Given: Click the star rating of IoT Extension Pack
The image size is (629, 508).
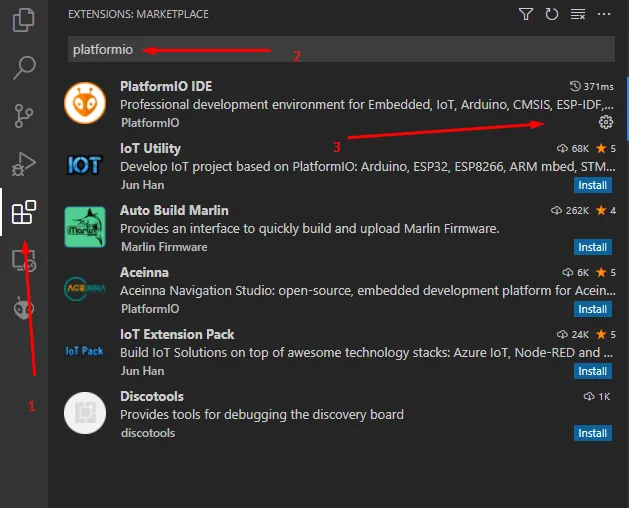Looking at the screenshot, I should (x=606, y=334).
